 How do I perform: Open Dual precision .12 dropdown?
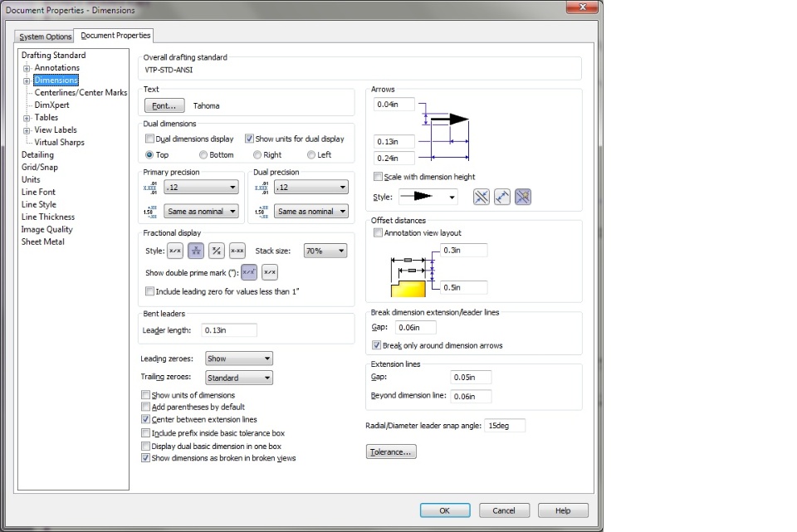click(311, 187)
